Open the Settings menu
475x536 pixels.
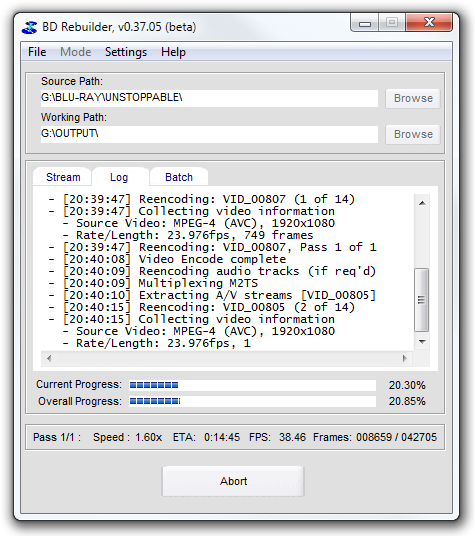click(126, 52)
